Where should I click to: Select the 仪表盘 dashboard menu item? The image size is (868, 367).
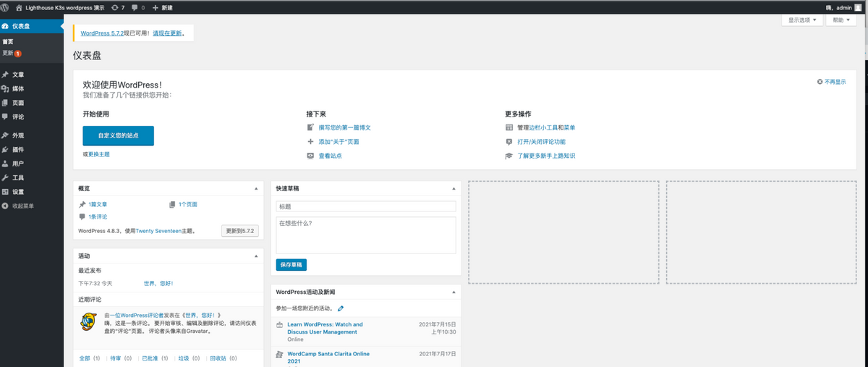[32, 26]
